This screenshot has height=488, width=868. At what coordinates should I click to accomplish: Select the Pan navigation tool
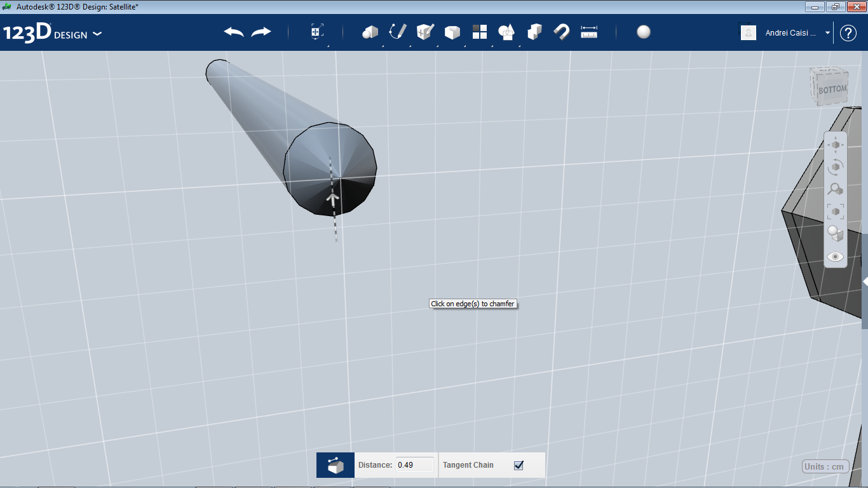836,145
